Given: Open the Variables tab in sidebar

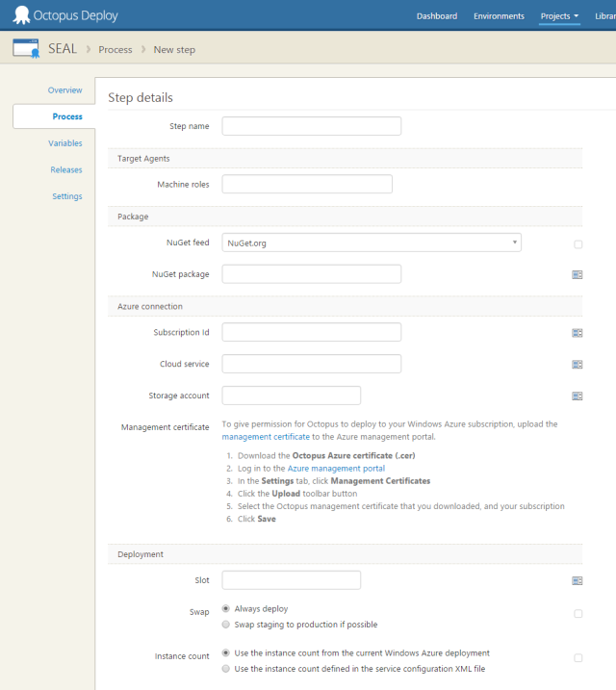Looking at the screenshot, I should click(x=65, y=143).
